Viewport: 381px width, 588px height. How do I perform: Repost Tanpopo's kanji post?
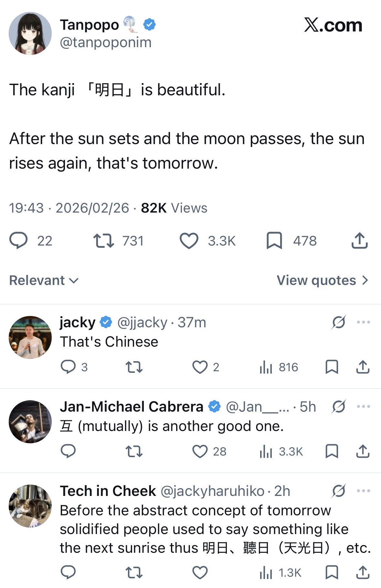(x=103, y=241)
